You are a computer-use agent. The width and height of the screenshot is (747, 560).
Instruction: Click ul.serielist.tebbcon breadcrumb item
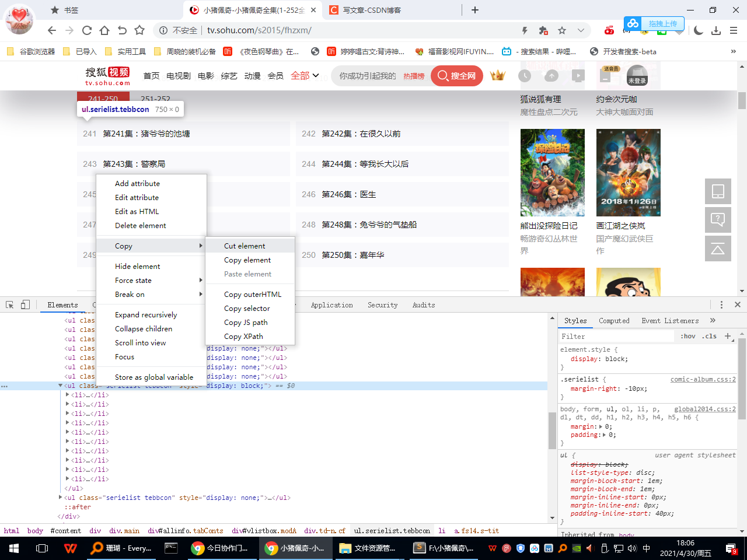pyautogui.click(x=392, y=531)
